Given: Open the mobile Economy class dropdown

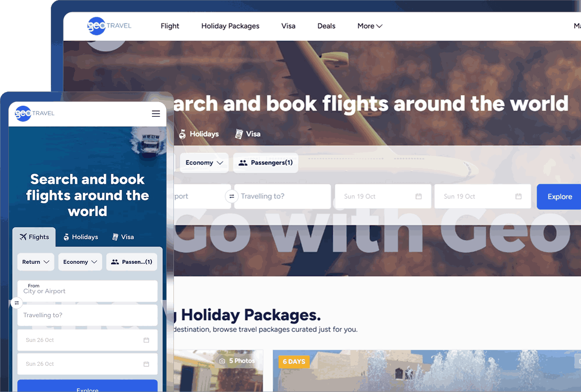Looking at the screenshot, I should click(80, 262).
